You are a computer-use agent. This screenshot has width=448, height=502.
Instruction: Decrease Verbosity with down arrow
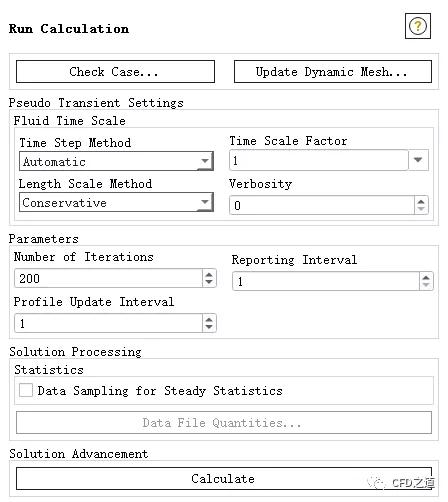click(x=421, y=209)
